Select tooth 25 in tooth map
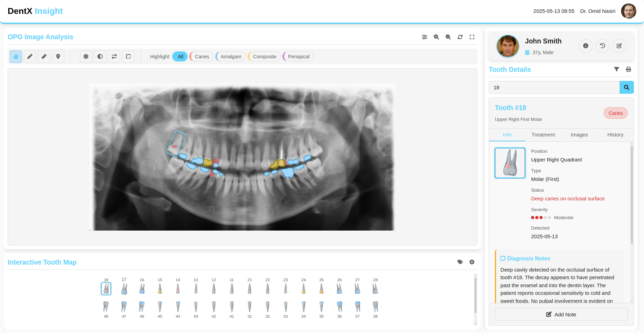This screenshot has width=644, height=333. 321,289
